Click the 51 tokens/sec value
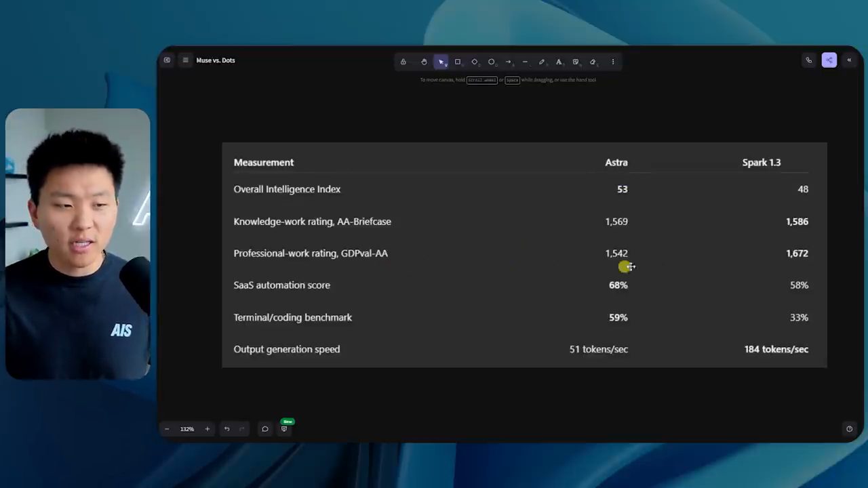The height and width of the screenshot is (488, 868). (x=599, y=350)
